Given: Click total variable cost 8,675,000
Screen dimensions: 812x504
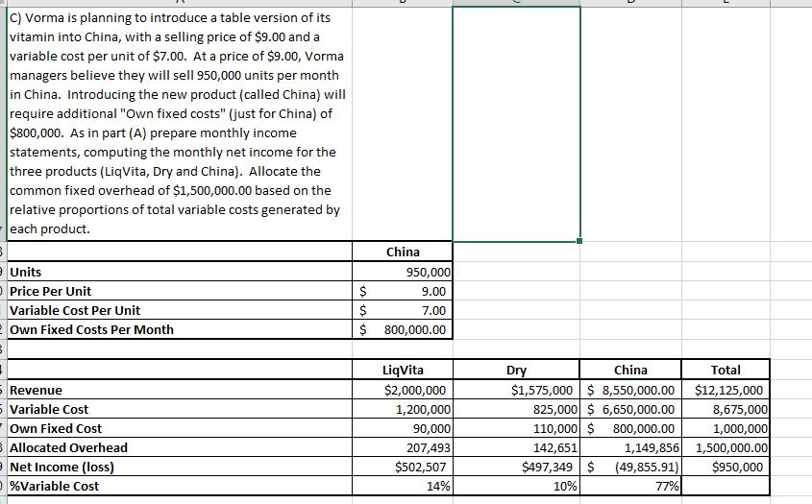Looking at the screenshot, I should click(x=726, y=409).
